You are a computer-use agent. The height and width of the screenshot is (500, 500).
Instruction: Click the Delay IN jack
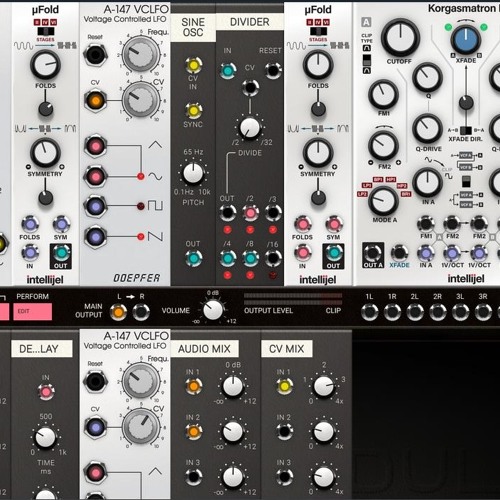coord(46,392)
